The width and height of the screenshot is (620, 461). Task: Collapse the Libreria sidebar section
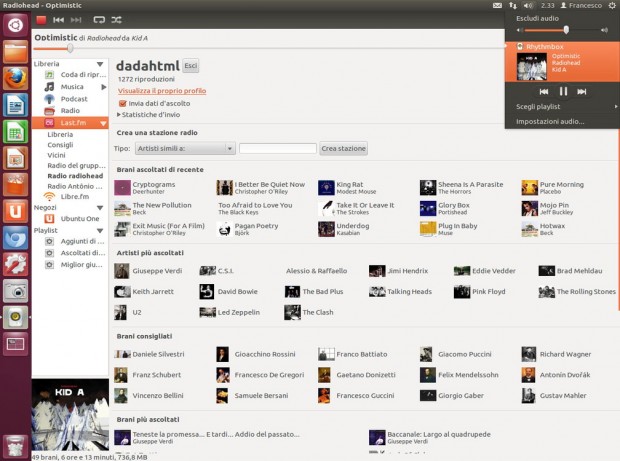tap(100, 64)
